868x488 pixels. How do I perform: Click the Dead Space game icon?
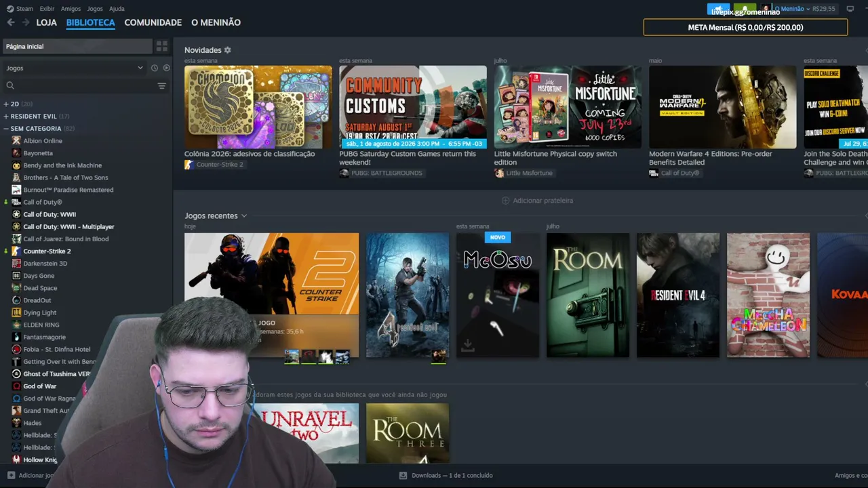click(x=17, y=288)
